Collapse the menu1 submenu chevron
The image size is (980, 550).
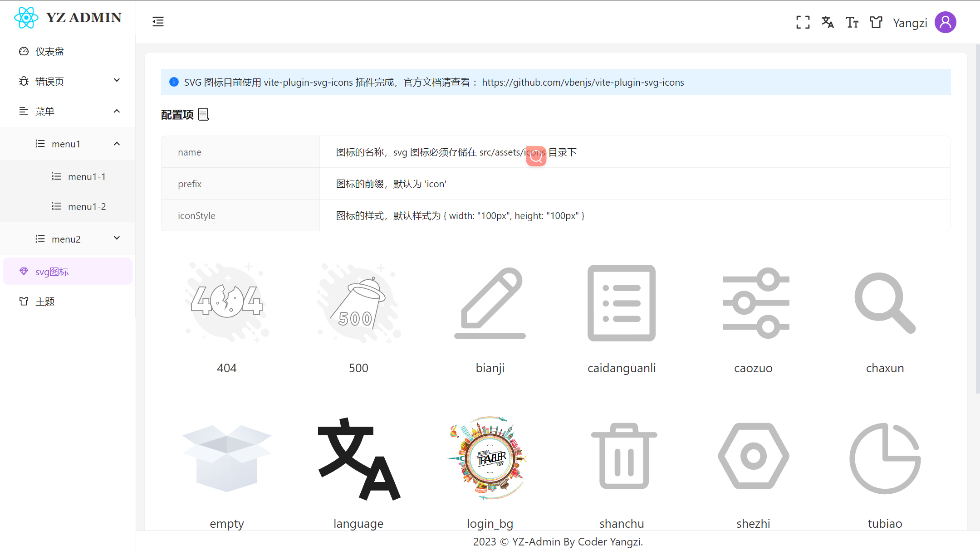tap(117, 144)
